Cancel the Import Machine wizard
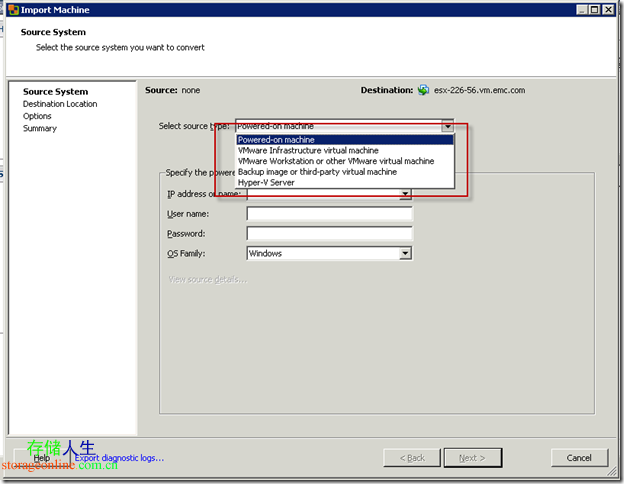The image size is (624, 484). coord(579,458)
